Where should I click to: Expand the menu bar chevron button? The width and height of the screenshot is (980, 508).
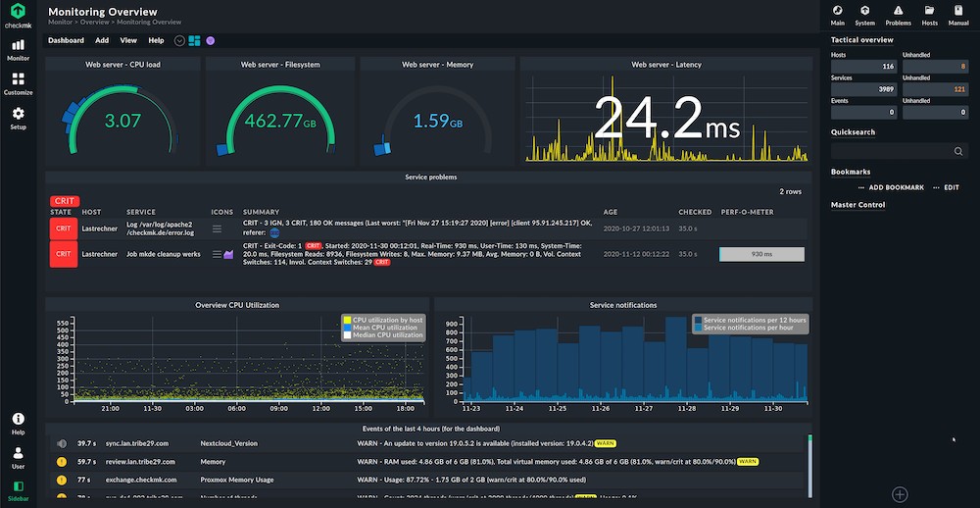pyautogui.click(x=179, y=40)
